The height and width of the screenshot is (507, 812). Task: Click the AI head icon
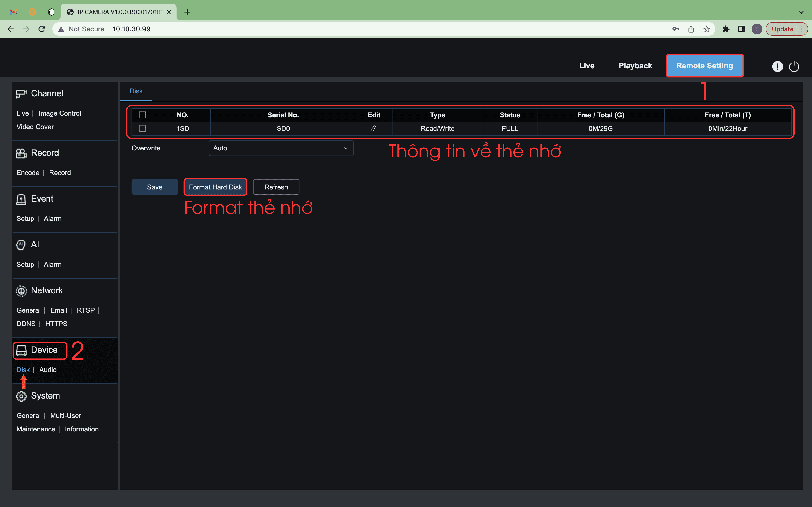coord(21,245)
